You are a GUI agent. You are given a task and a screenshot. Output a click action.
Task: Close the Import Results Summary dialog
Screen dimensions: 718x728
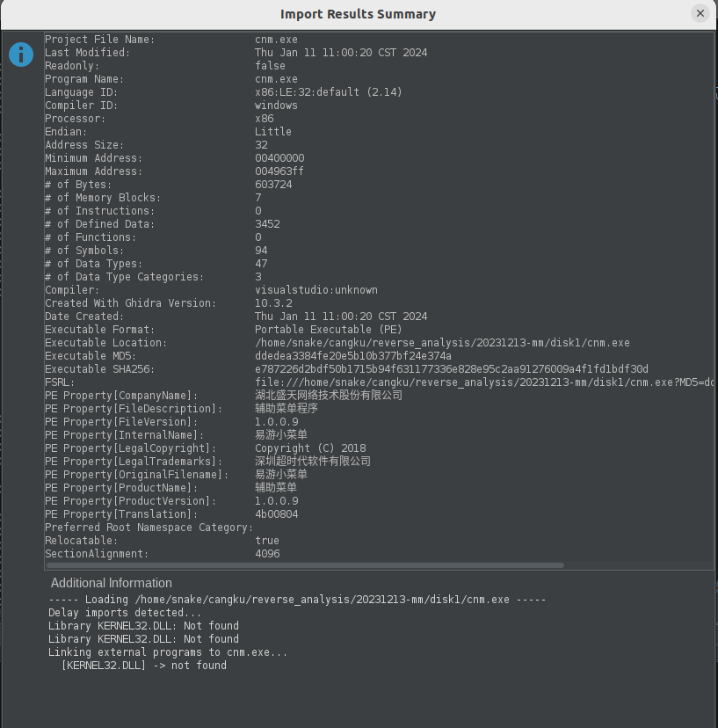tap(700, 13)
